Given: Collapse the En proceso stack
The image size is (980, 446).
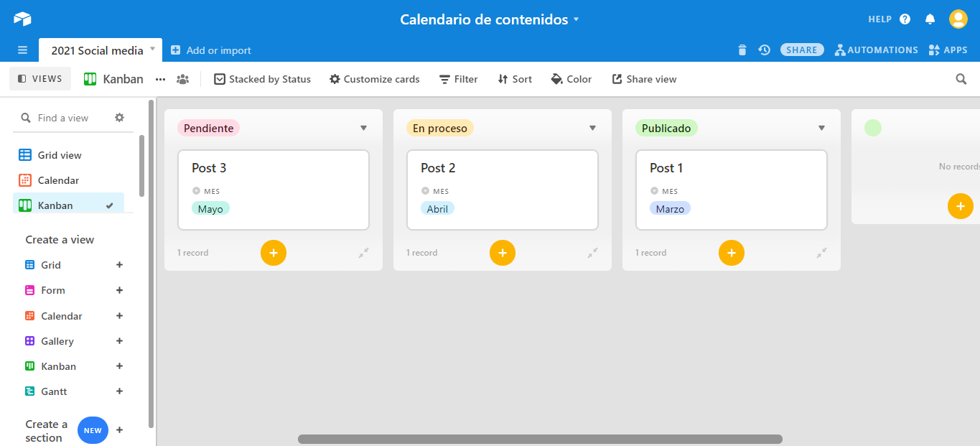Looking at the screenshot, I should 593,253.
